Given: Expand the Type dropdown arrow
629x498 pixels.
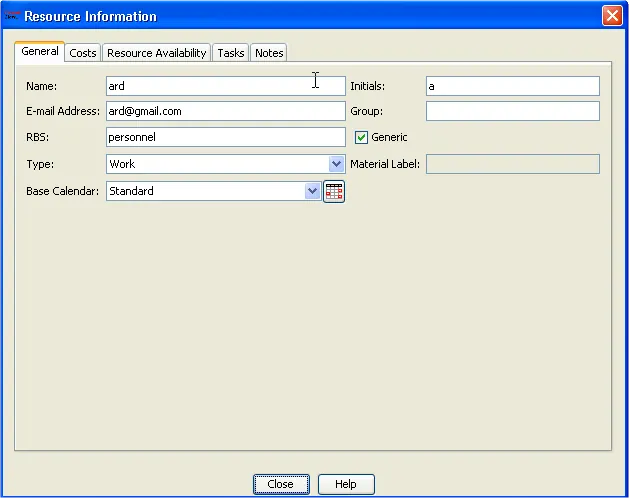Looking at the screenshot, I should pos(336,164).
